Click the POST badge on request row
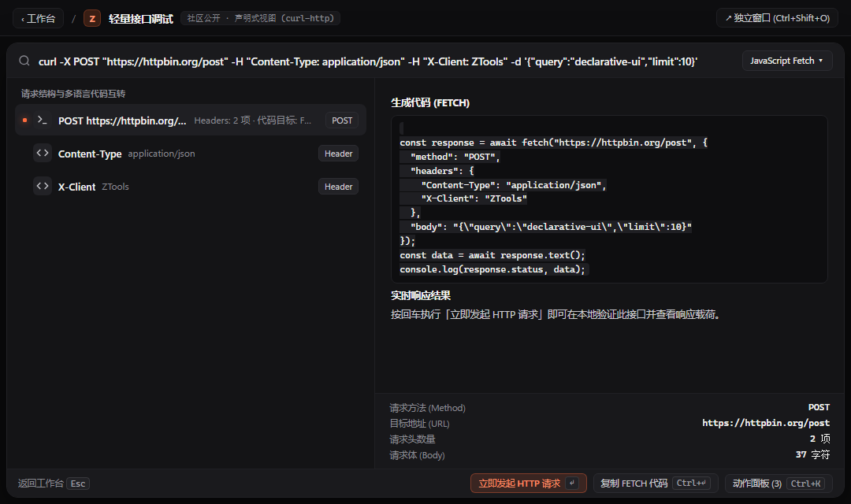851x504 pixels. click(342, 120)
